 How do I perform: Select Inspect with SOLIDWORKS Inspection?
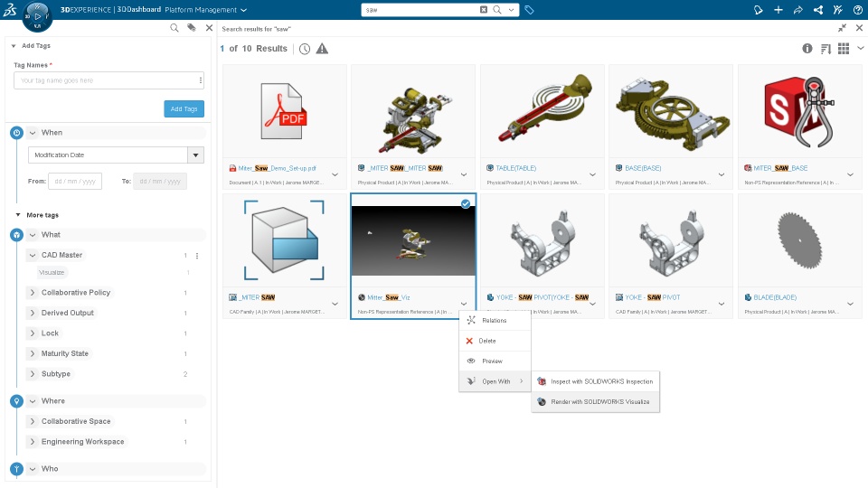coord(596,381)
